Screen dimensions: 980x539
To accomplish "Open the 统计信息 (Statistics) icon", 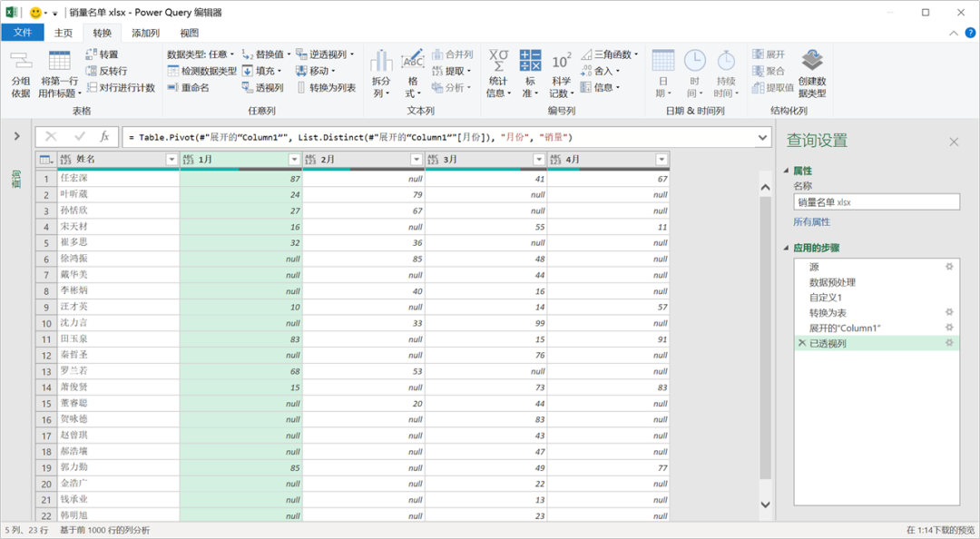I will (x=498, y=62).
